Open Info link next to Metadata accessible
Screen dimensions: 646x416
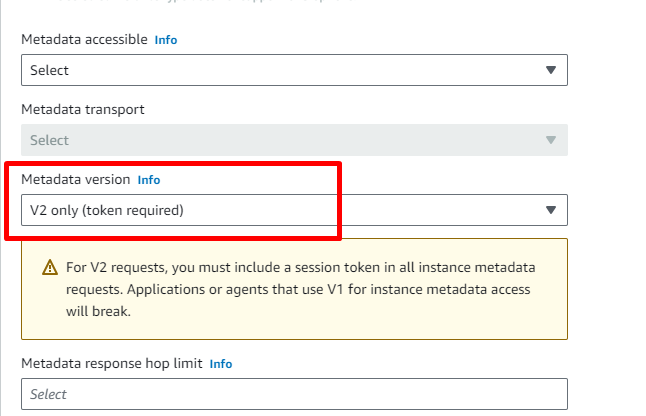(x=165, y=40)
